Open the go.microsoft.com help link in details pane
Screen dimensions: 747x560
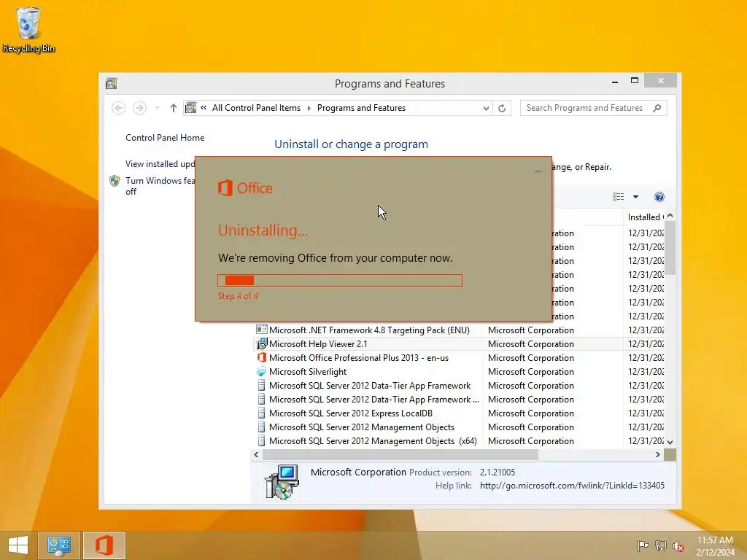click(x=572, y=486)
